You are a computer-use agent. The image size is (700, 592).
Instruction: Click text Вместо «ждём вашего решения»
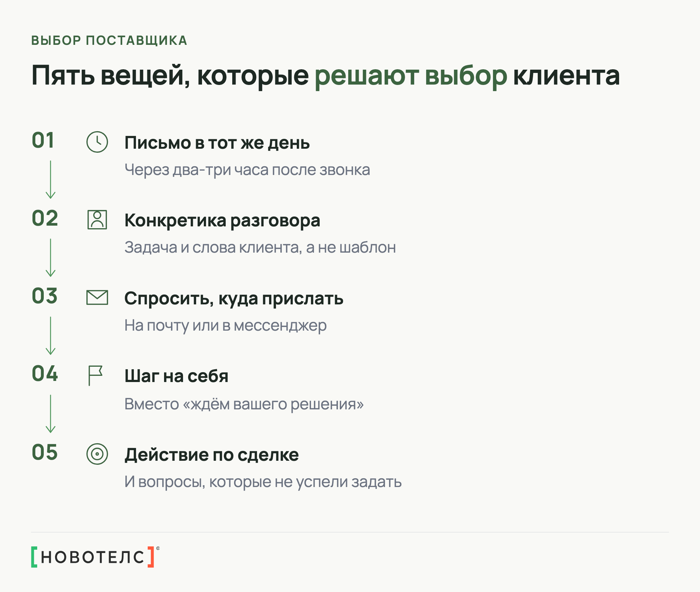(x=244, y=404)
